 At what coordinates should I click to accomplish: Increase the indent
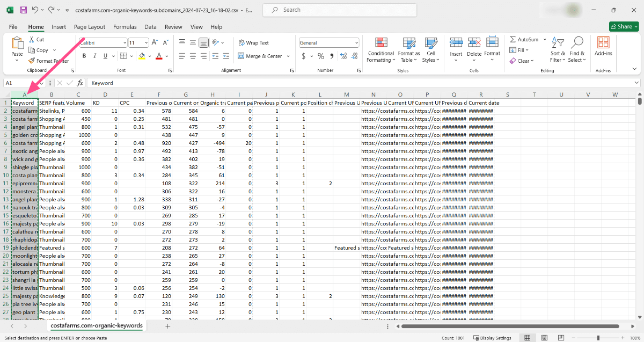226,56
